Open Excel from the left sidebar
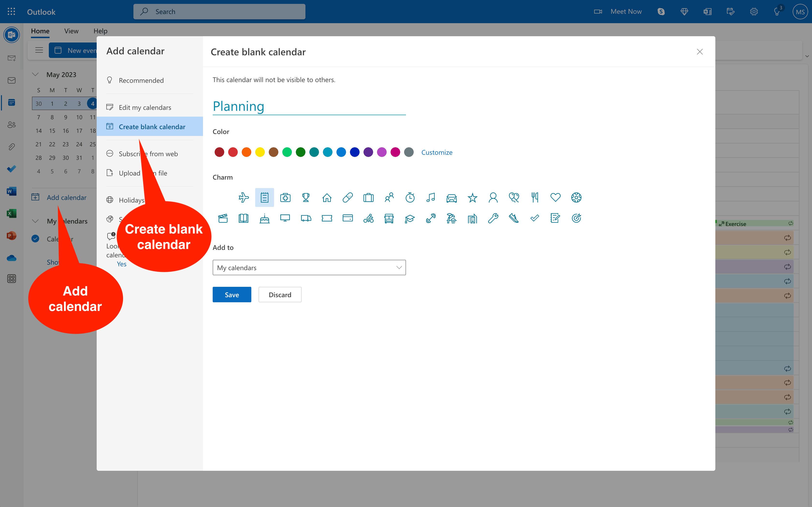The image size is (812, 507). click(11, 213)
